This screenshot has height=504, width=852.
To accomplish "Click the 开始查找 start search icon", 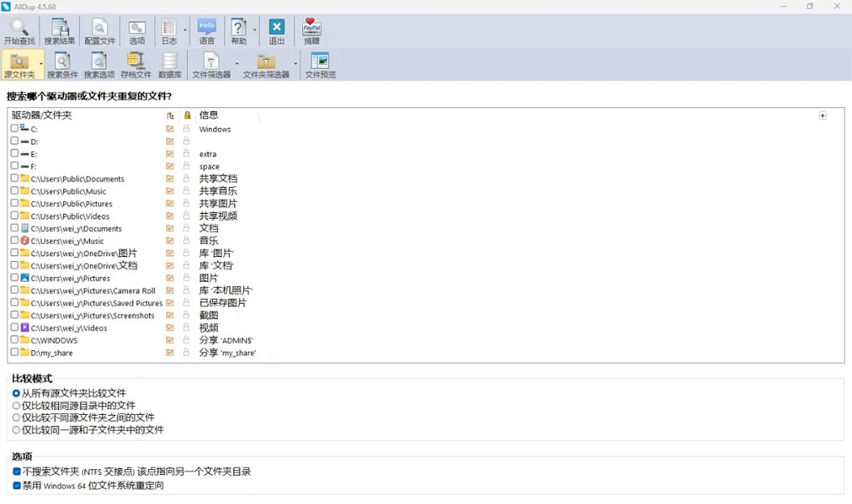I will click(19, 28).
